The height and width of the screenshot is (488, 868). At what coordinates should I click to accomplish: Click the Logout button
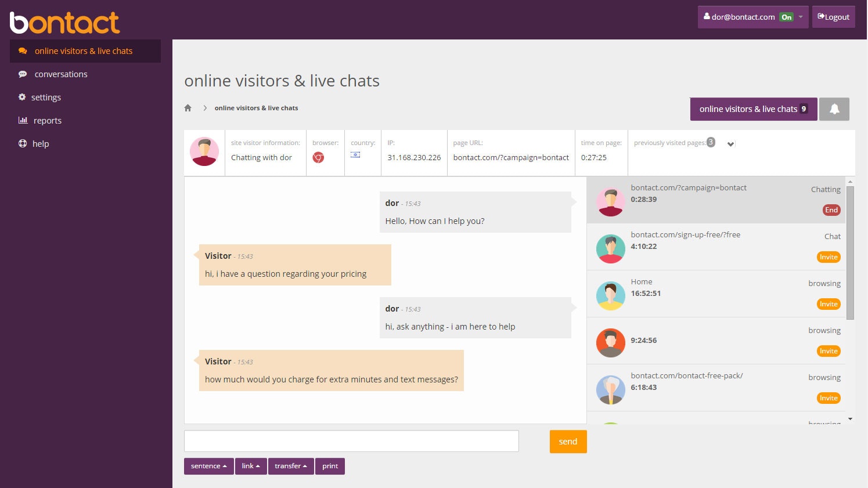pos(833,17)
